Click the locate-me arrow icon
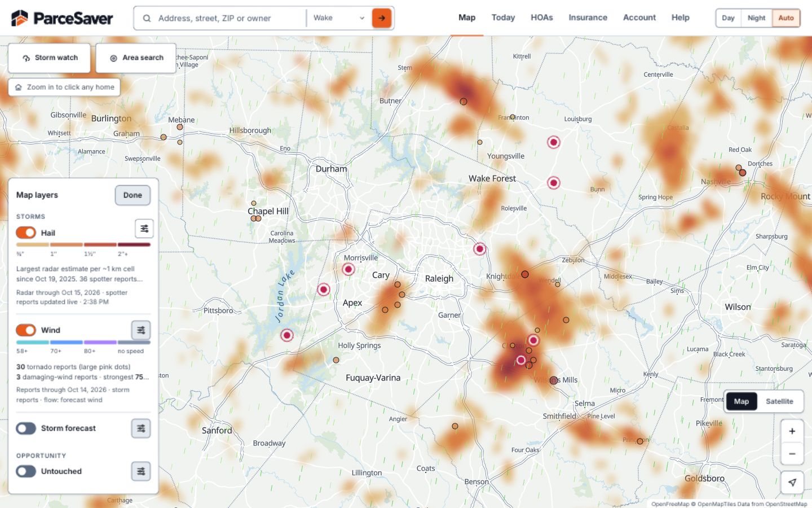This screenshot has height=508, width=812. 792,482
